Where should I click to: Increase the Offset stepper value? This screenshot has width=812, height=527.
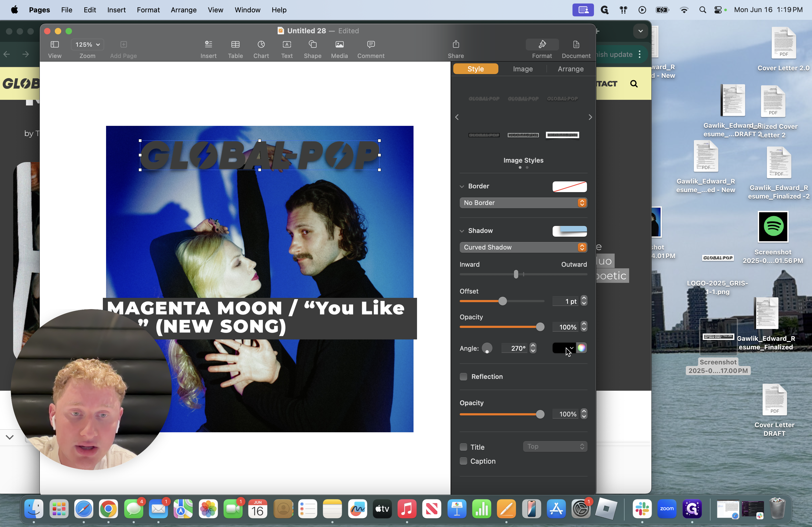[584, 298]
